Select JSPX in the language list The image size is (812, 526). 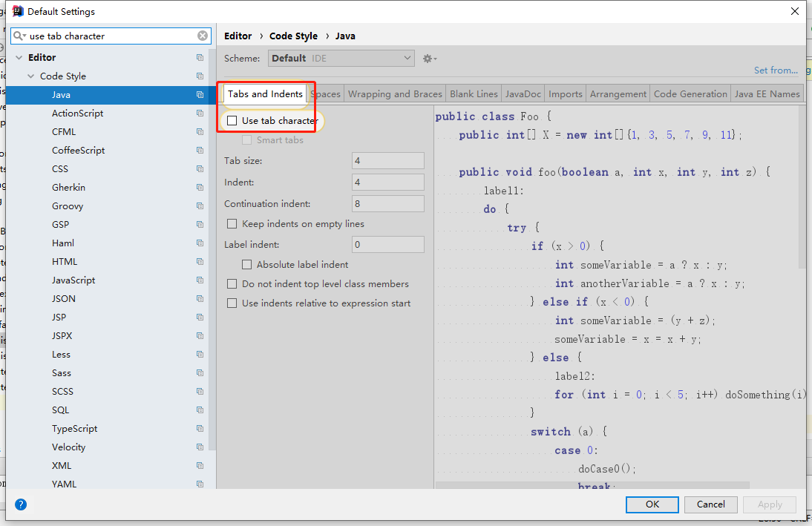tap(62, 336)
